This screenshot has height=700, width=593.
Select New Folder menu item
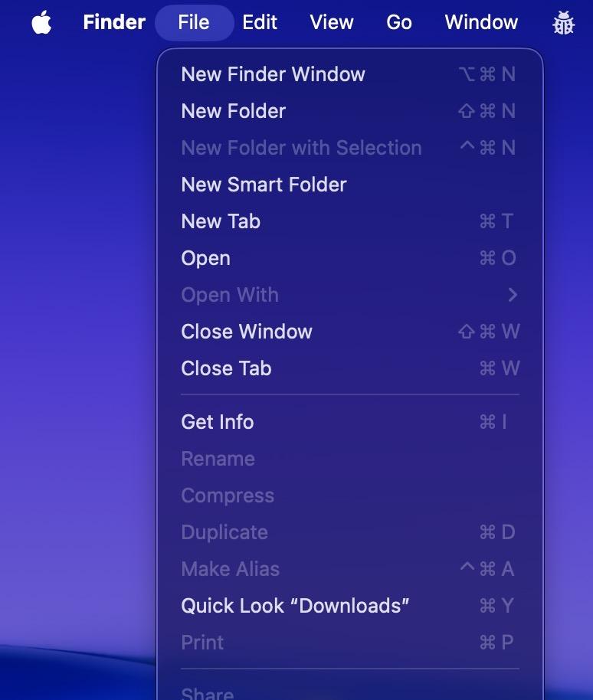(x=233, y=111)
